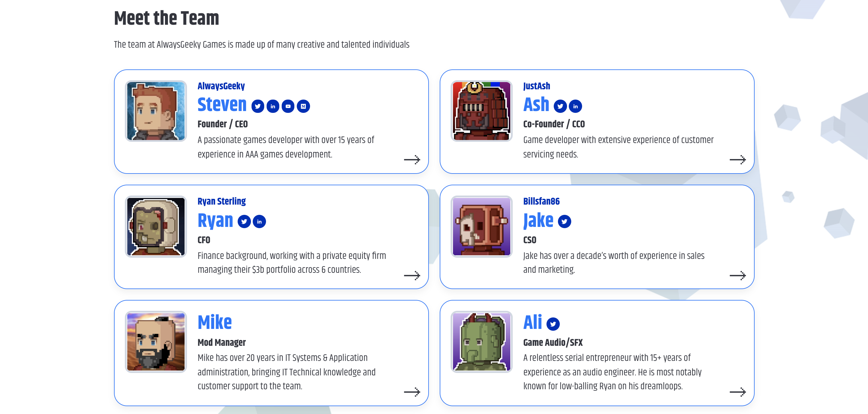Image resolution: width=868 pixels, height=414 pixels.
Task: Click Ash's Twitter icon
Action: 560,106
